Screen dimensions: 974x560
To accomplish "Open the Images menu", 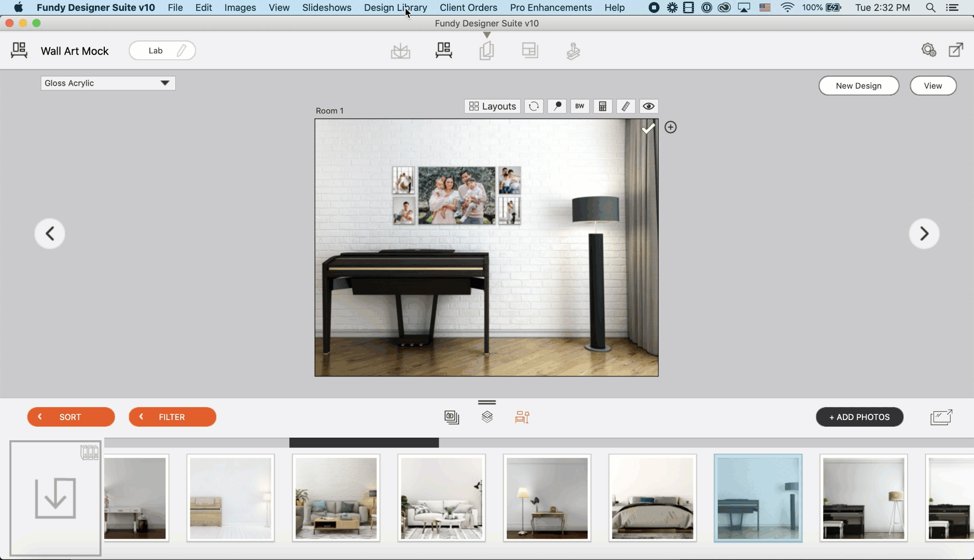I will (x=240, y=8).
